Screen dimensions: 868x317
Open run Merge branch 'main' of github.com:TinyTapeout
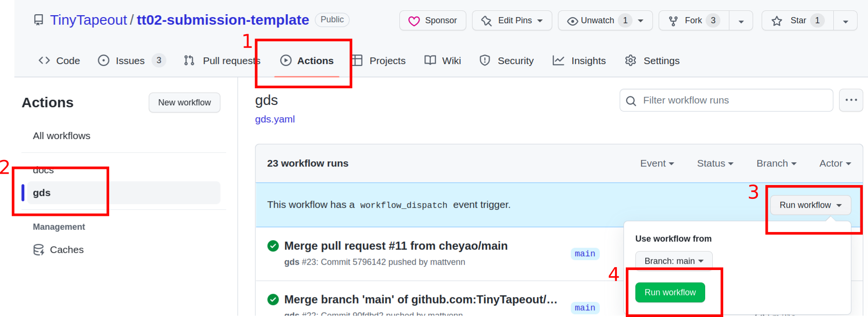421,299
